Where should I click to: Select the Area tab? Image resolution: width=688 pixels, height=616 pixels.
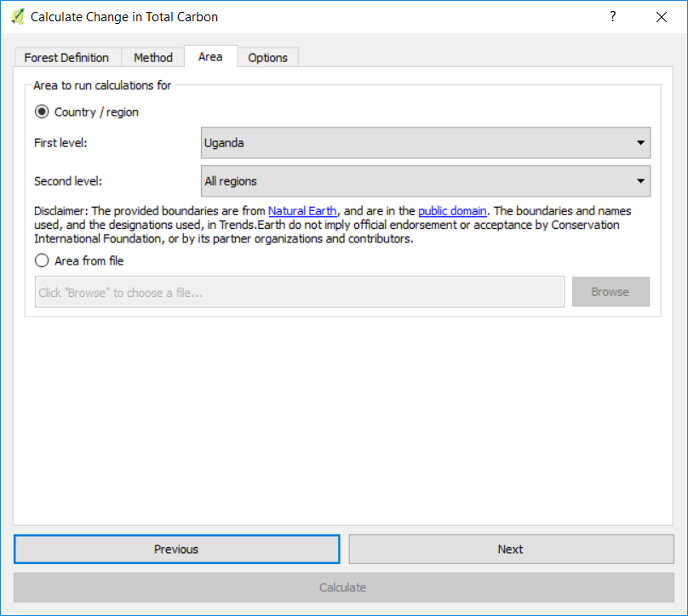tap(210, 57)
